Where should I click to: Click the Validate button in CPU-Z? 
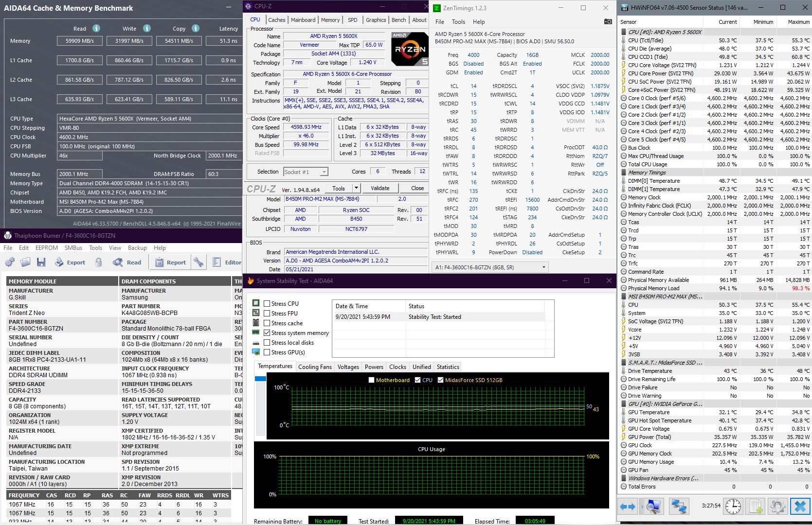click(380, 188)
